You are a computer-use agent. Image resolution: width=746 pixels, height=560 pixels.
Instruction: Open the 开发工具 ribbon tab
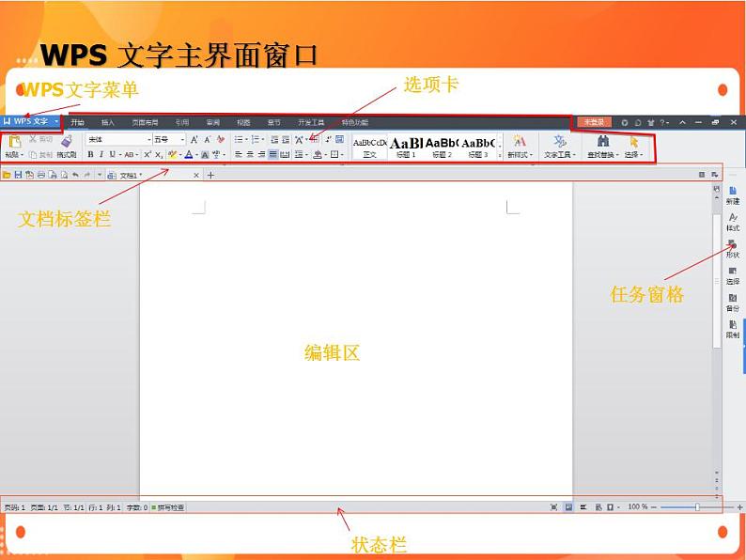[311, 123]
